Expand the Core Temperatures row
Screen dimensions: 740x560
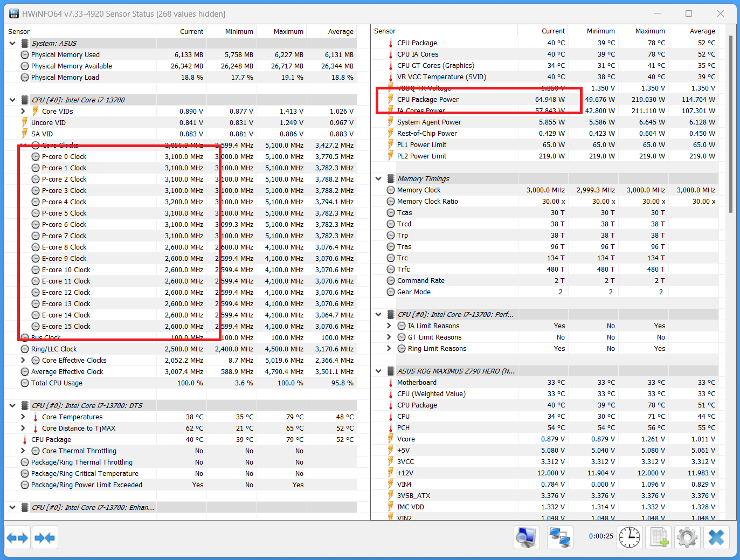click(x=23, y=417)
